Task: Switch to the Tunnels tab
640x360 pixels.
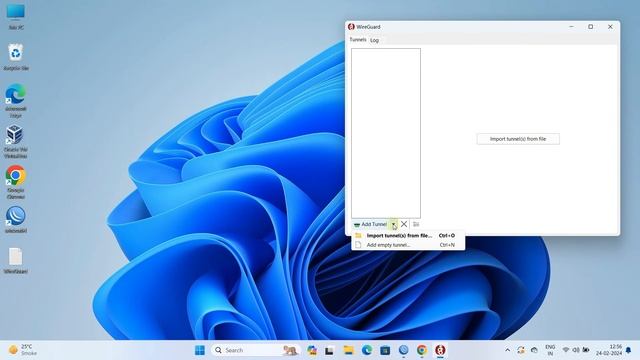Action: click(x=358, y=40)
